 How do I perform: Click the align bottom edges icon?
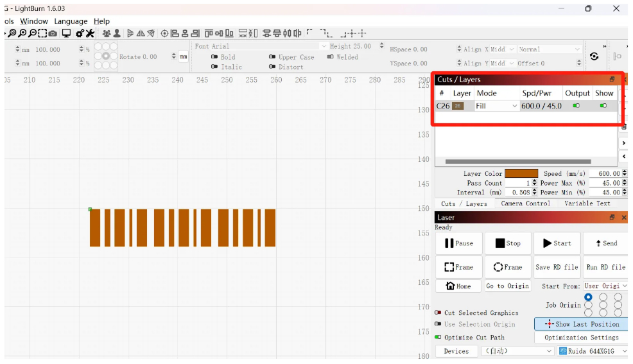[x=229, y=33]
